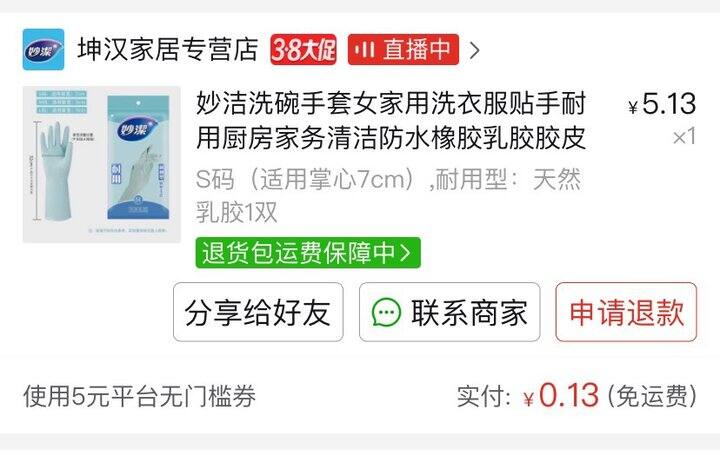
Task: Expand the chevron on 退货包运费保障中 tag
Action: pyautogui.click(x=405, y=253)
